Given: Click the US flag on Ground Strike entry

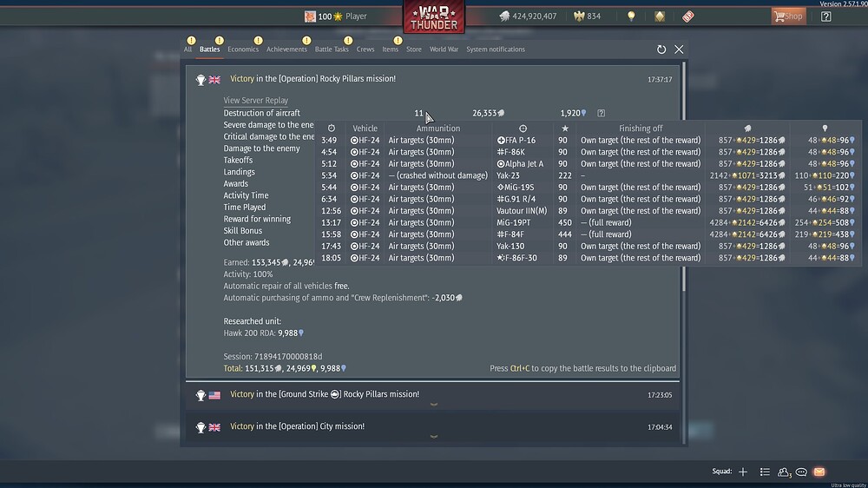Looking at the screenshot, I should tap(214, 395).
